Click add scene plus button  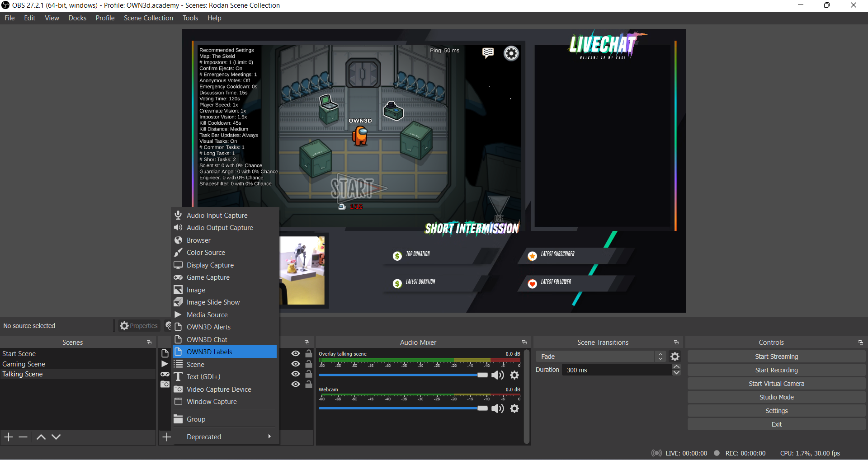[9, 437]
